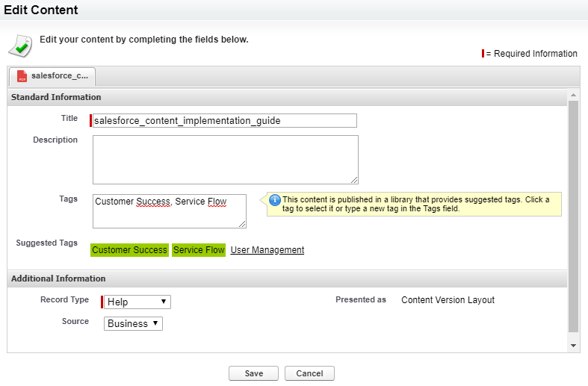588x386 pixels.
Task: Click the Content Version Layout text
Action: click(448, 300)
